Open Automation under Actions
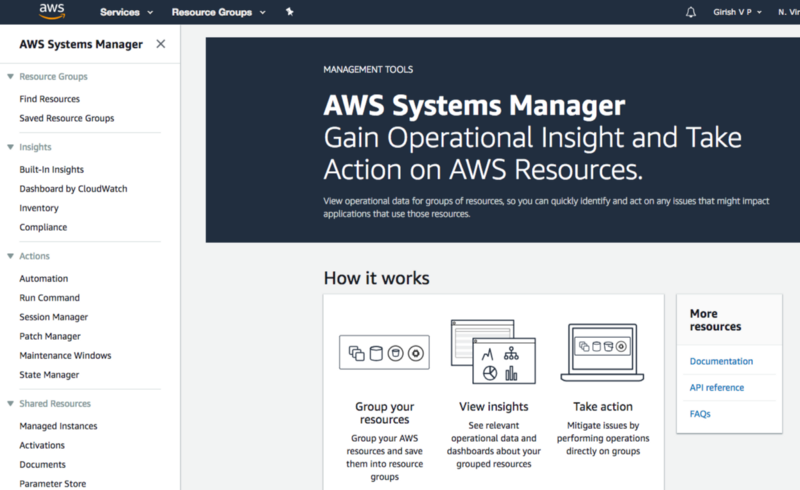Viewport: 800px width, 490px height. 43,279
